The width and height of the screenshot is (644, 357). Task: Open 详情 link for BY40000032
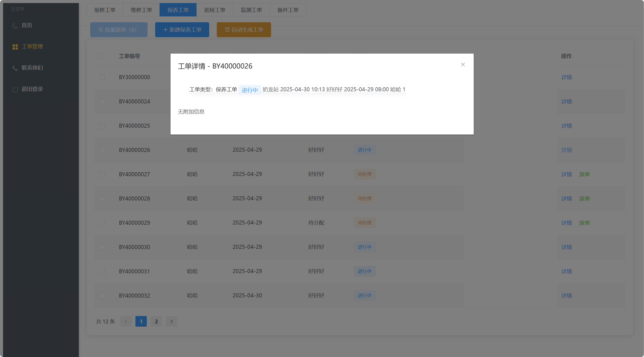tap(566, 296)
